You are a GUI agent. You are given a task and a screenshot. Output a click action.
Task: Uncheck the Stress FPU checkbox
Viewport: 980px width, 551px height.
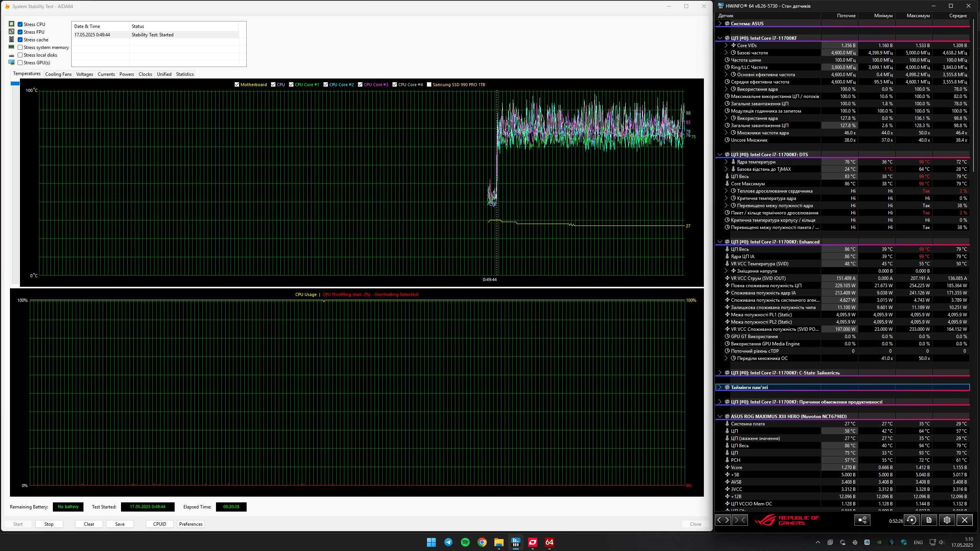coord(20,32)
